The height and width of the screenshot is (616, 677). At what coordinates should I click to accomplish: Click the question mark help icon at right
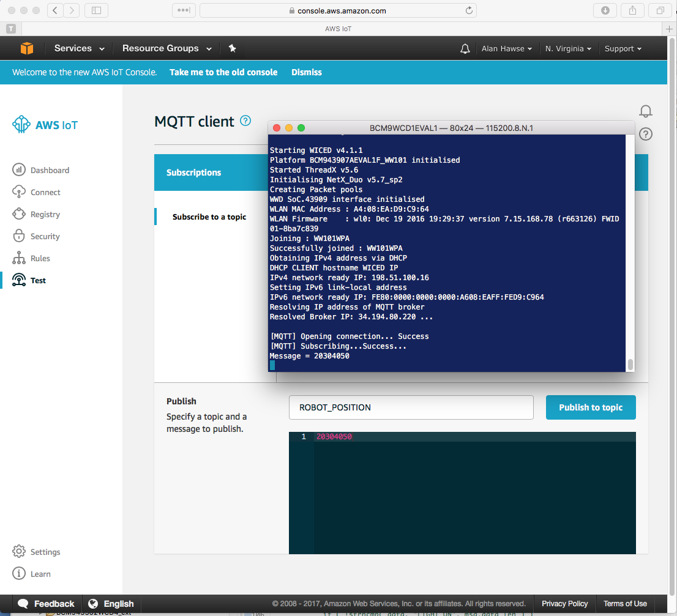coord(646,134)
